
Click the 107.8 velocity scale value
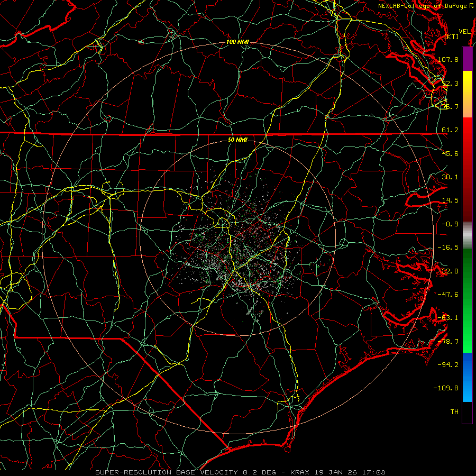(448, 59)
